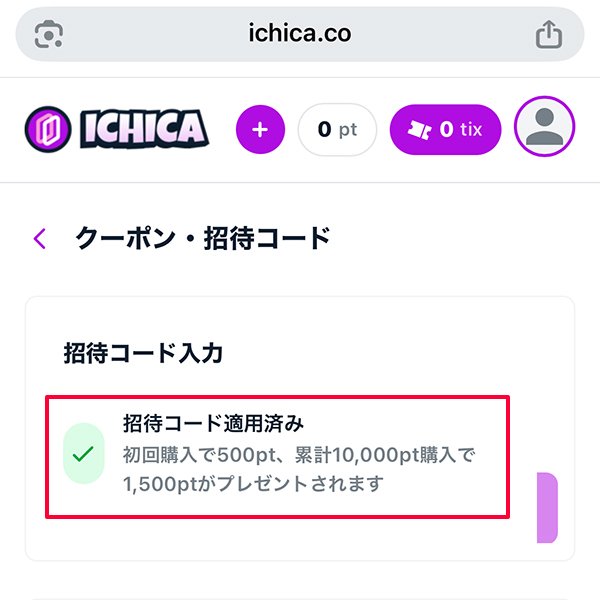Click the 招待コード適用済み status text
600x600 pixels.
212,423
